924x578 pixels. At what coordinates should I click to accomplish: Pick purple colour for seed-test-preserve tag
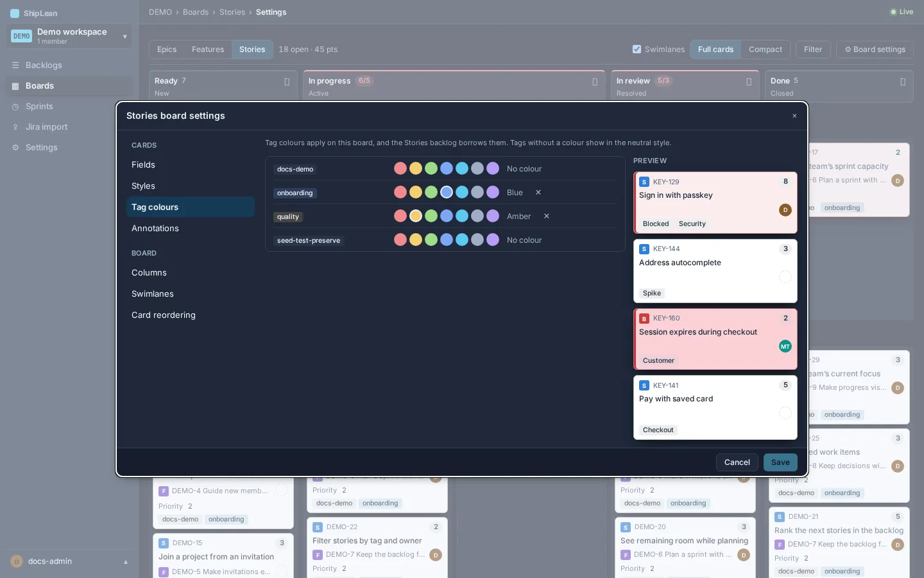(x=493, y=240)
